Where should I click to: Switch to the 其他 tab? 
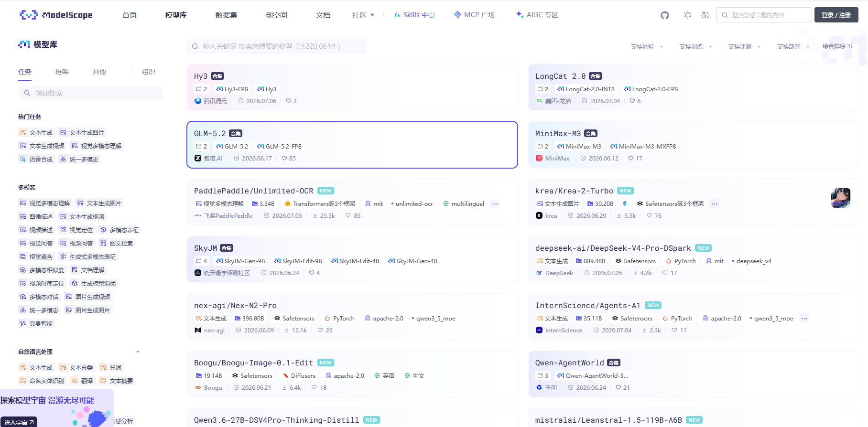coord(99,72)
